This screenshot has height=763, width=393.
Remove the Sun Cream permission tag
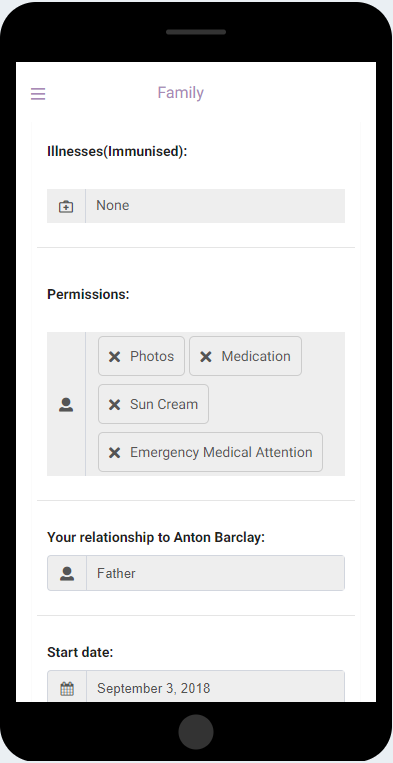pos(114,404)
